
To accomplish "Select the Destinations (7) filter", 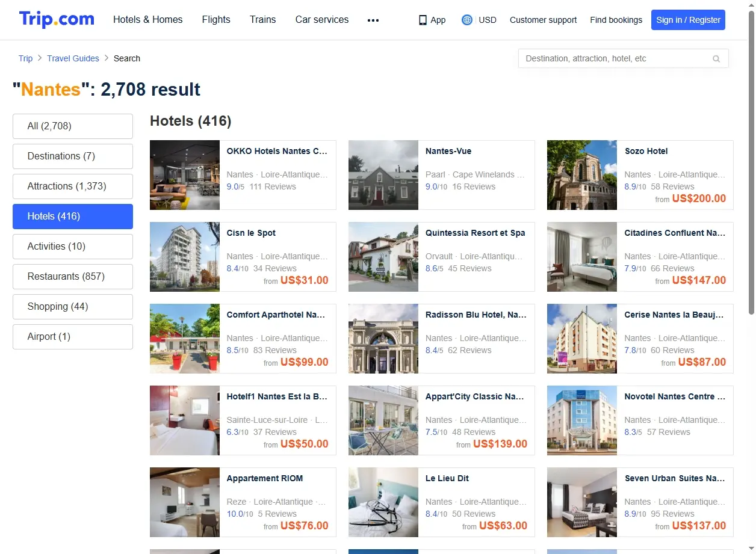I will (x=73, y=156).
